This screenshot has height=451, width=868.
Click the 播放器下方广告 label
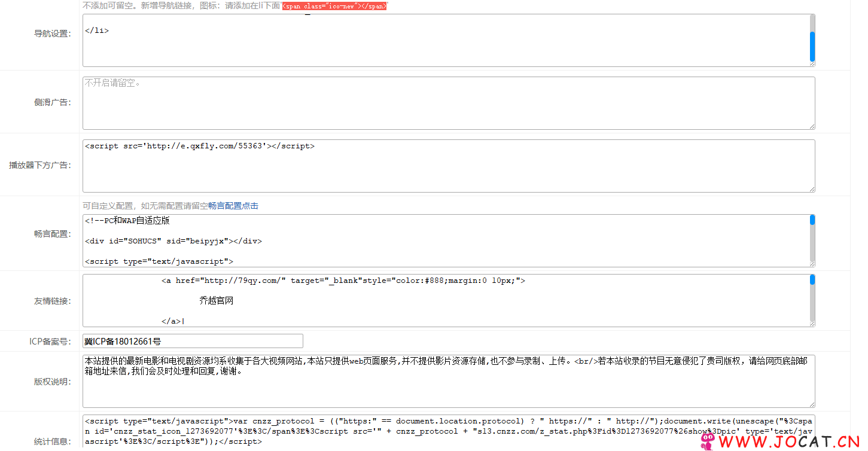click(40, 165)
